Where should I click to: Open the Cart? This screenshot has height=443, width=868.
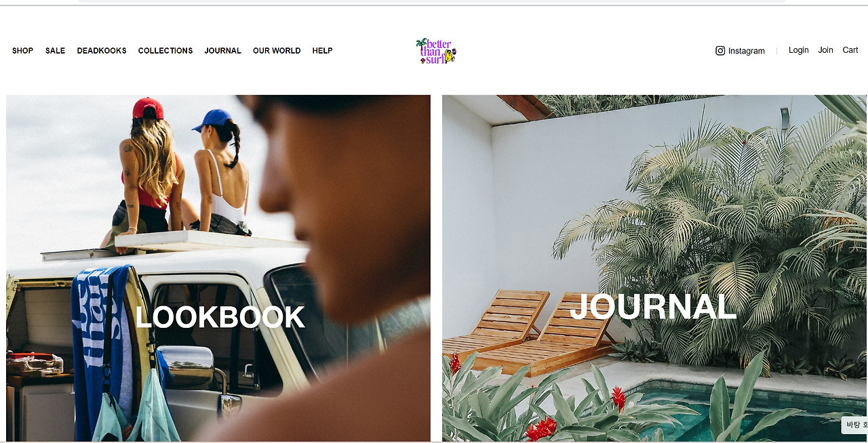click(x=850, y=50)
